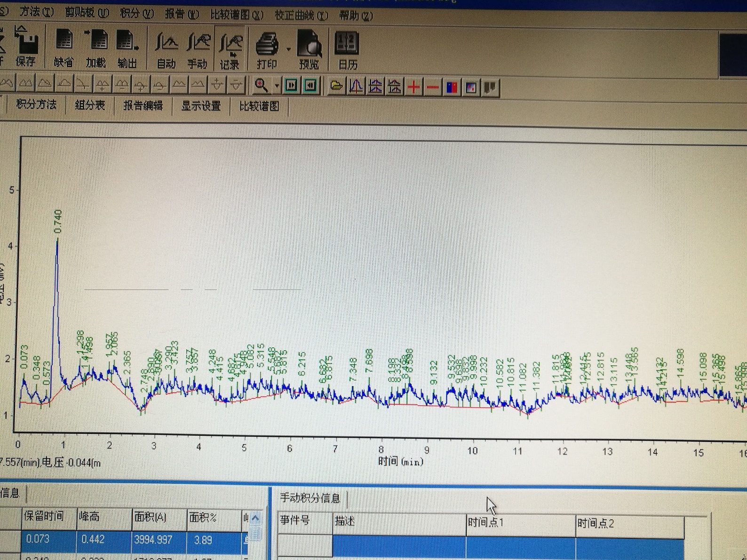
Task: Click the red minus icon
Action: [x=432, y=87]
